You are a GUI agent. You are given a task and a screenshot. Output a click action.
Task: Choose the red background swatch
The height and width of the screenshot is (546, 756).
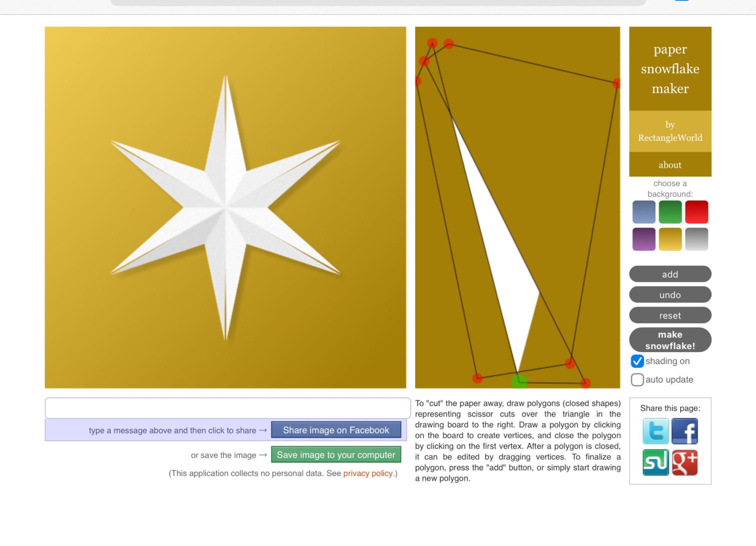click(x=696, y=212)
